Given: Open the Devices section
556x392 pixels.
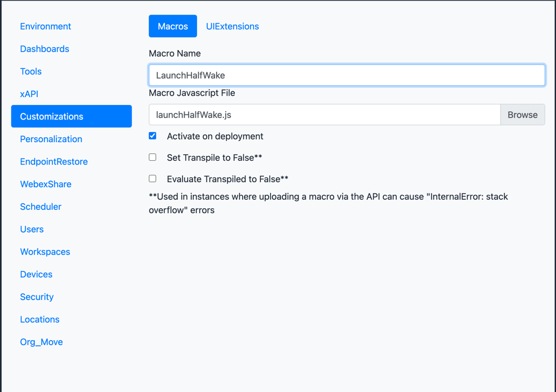Looking at the screenshot, I should point(36,275).
